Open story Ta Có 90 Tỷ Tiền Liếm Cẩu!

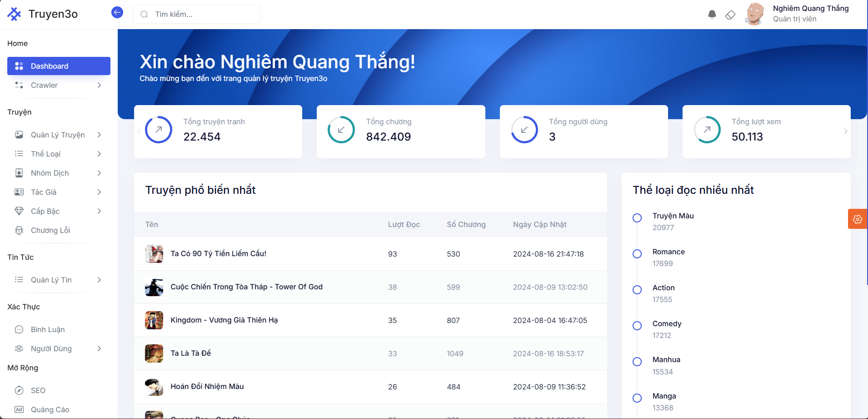(218, 253)
